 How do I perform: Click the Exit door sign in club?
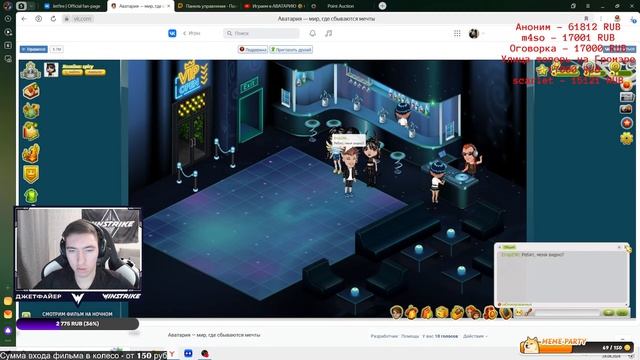(x=249, y=84)
